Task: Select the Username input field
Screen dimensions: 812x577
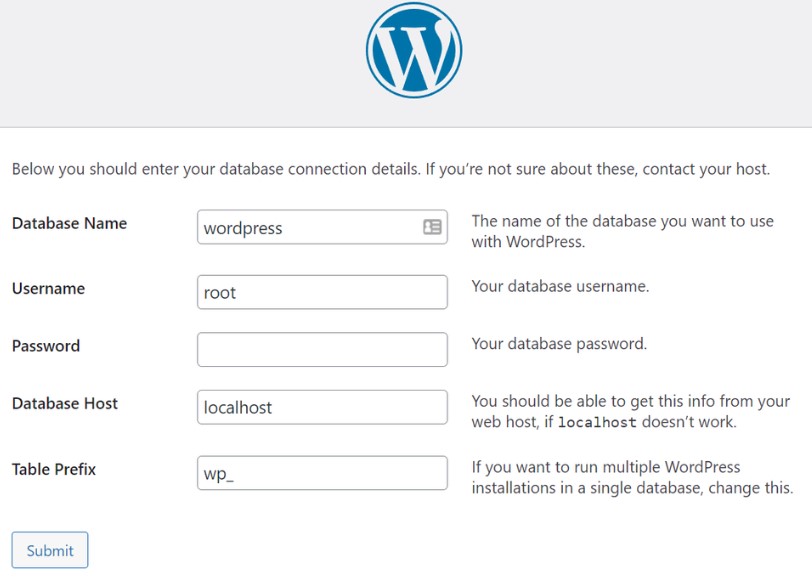Action: 320,292
